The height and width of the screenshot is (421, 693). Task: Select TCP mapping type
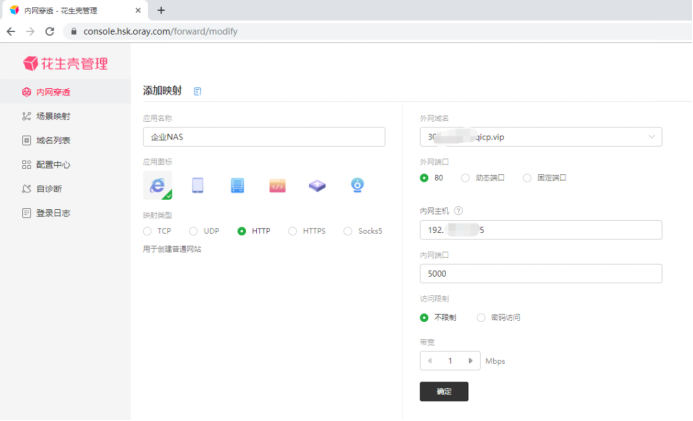click(148, 231)
